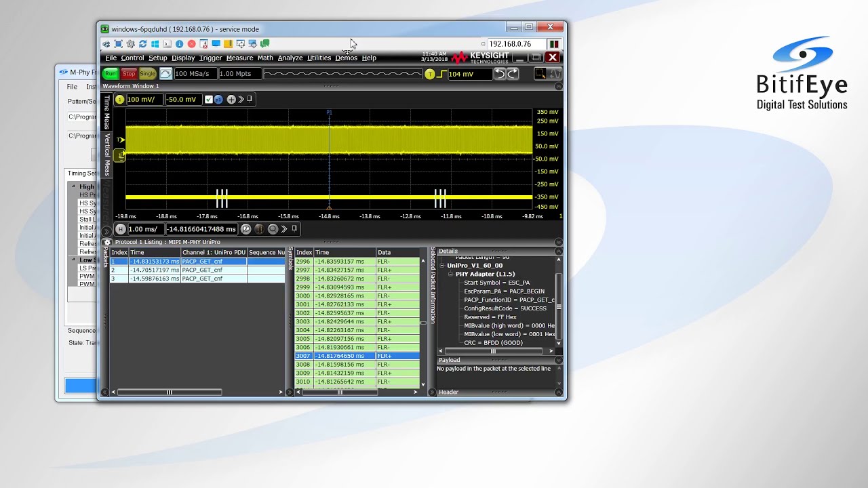Click the CRC = BFDD (GOOD) detail line

[x=493, y=343]
